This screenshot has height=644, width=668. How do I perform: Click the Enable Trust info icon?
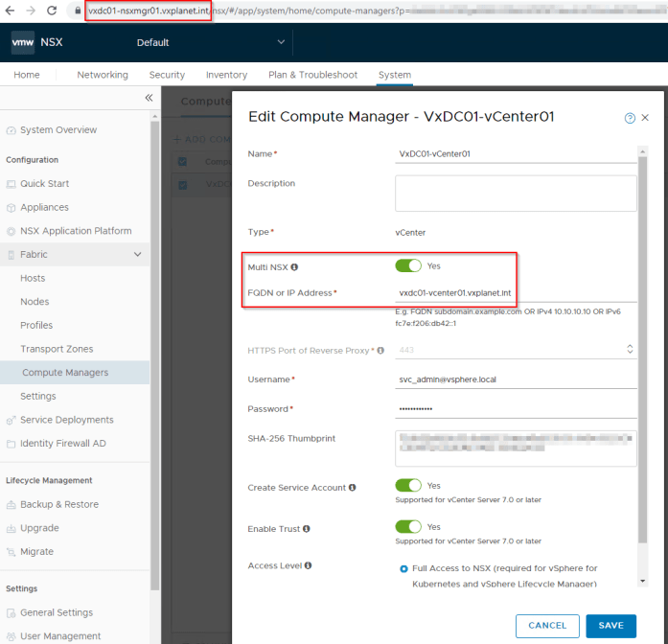307,529
